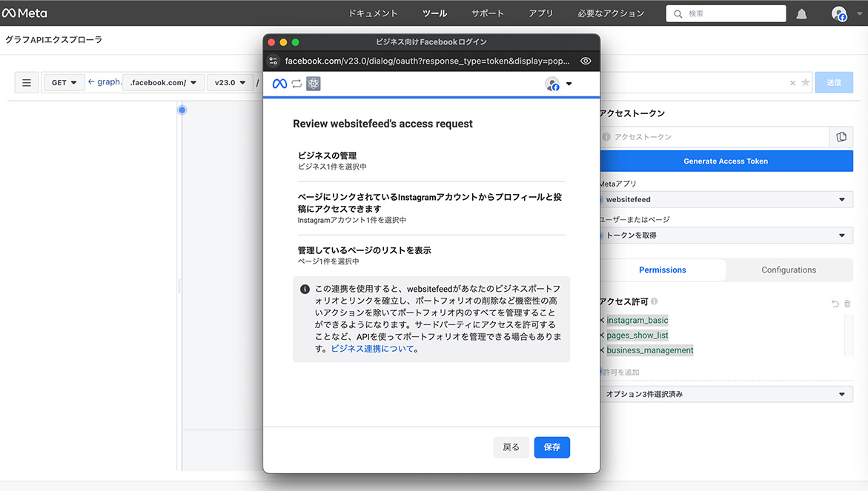
Task: Click the notification bell icon
Action: click(801, 13)
